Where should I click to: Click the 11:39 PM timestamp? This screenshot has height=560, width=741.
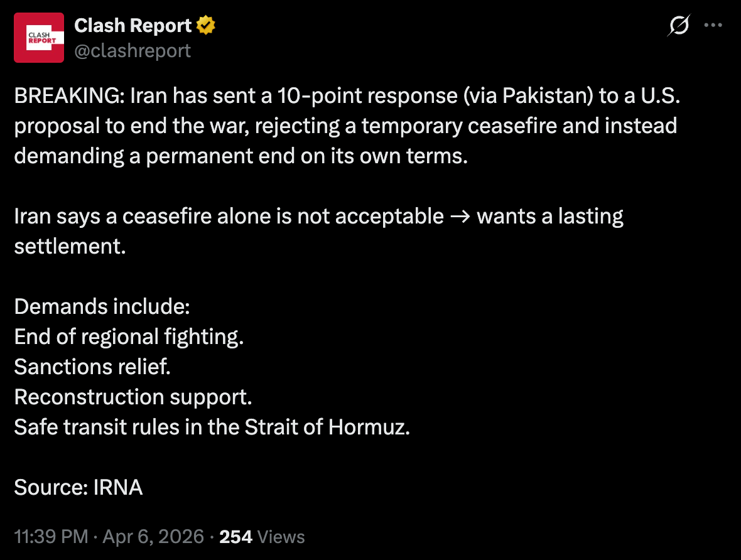(x=51, y=537)
